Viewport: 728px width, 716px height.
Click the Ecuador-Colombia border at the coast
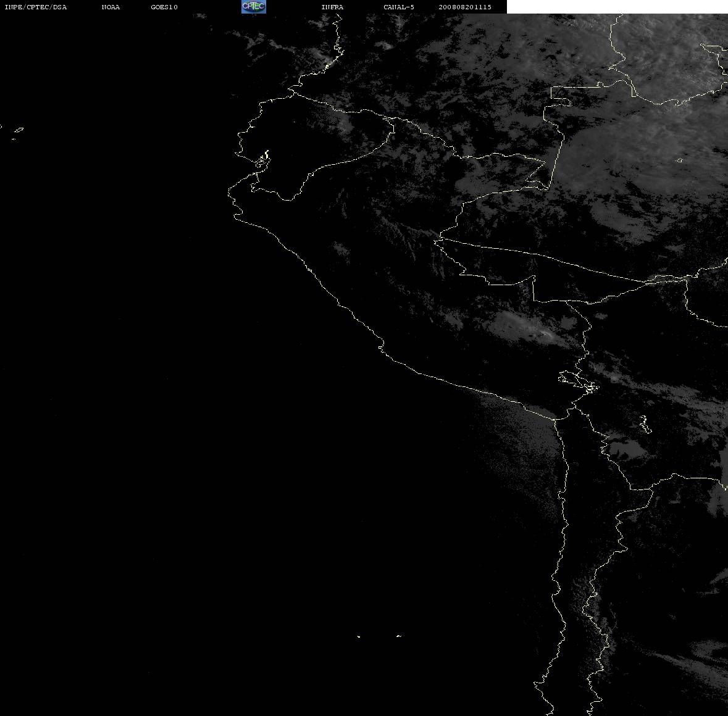(x=293, y=94)
